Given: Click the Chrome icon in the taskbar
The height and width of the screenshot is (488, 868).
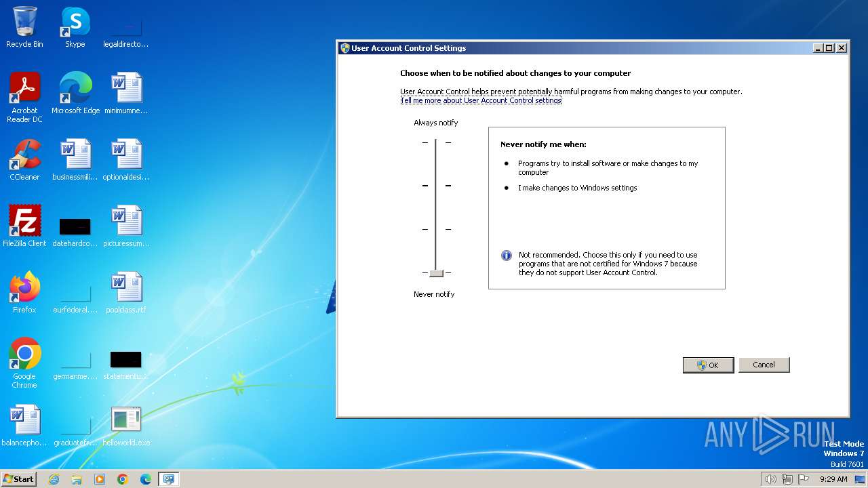Looking at the screenshot, I should click(123, 479).
